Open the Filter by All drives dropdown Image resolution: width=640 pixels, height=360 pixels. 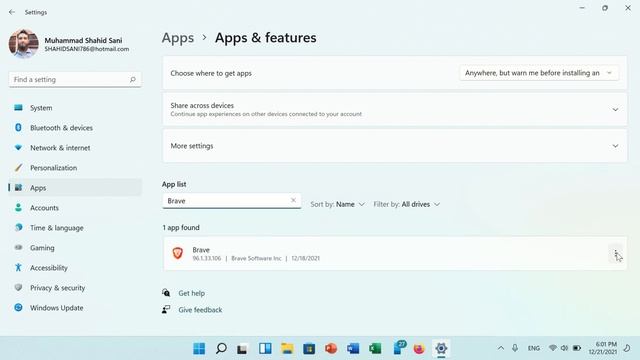[407, 204]
